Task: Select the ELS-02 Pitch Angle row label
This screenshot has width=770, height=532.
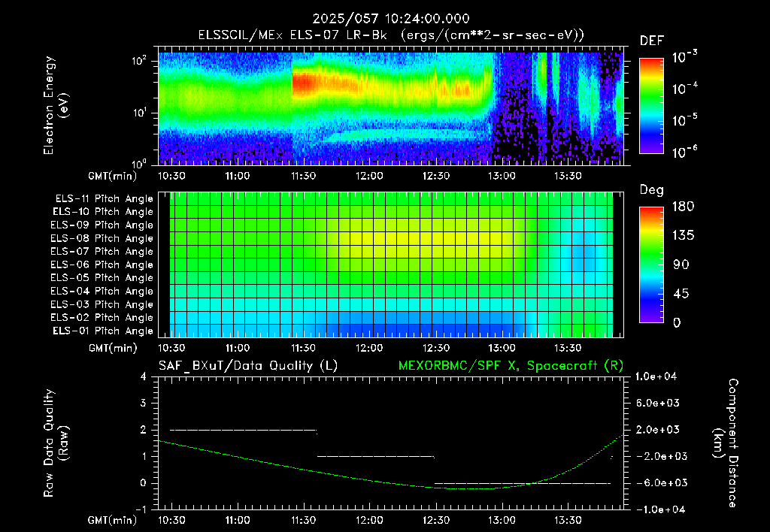Action: coord(102,318)
